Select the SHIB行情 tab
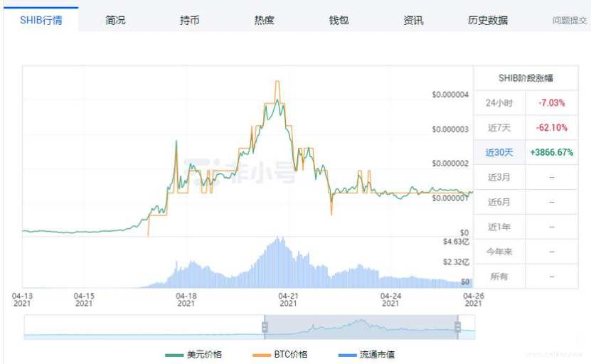The height and width of the screenshot is (364, 591). pyautogui.click(x=41, y=20)
